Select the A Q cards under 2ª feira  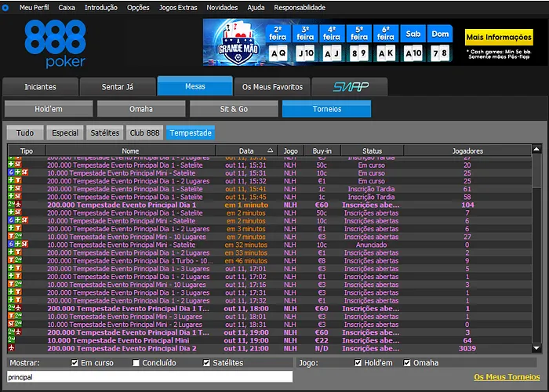pos(278,53)
